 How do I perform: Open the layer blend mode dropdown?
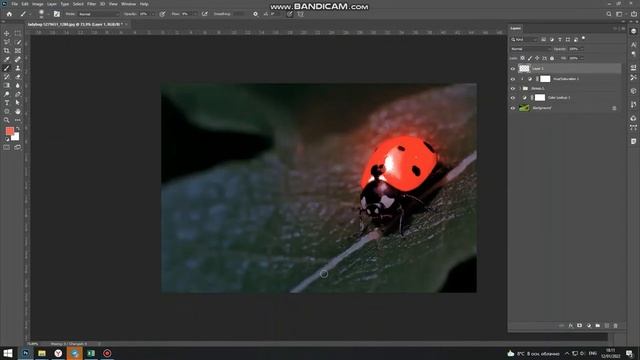click(x=531, y=49)
